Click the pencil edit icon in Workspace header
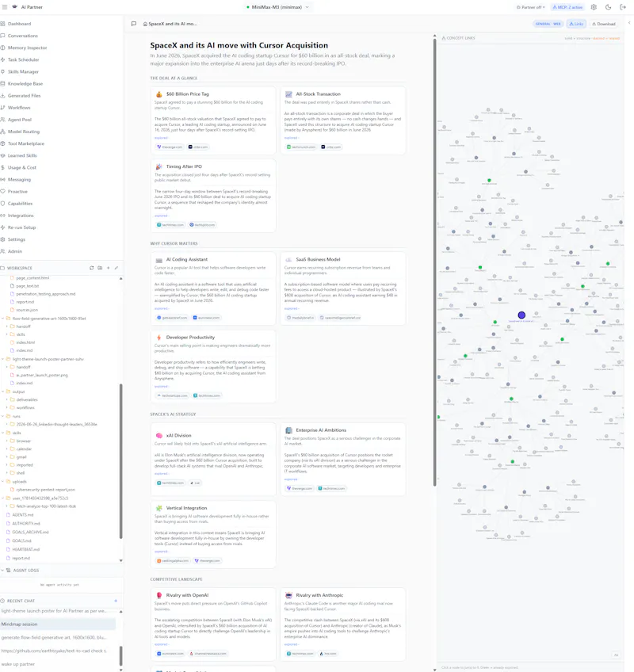The width and height of the screenshot is (634, 672). click(x=116, y=268)
